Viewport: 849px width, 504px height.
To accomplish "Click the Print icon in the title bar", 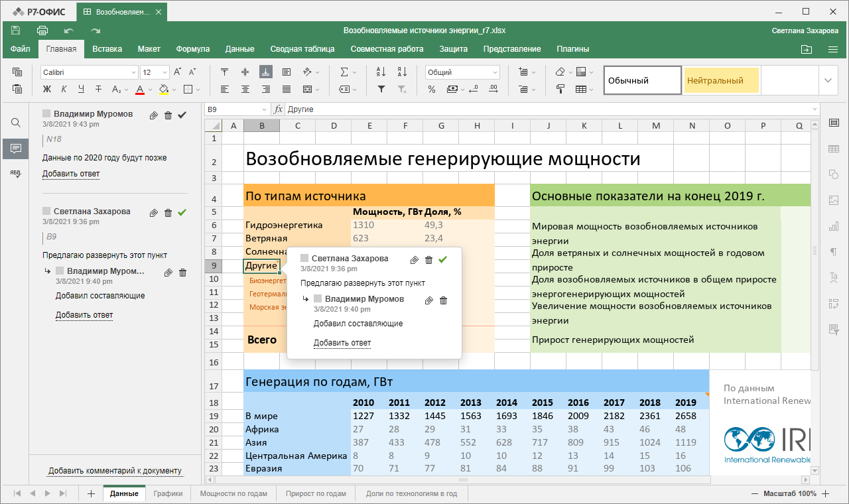I will click(x=42, y=31).
